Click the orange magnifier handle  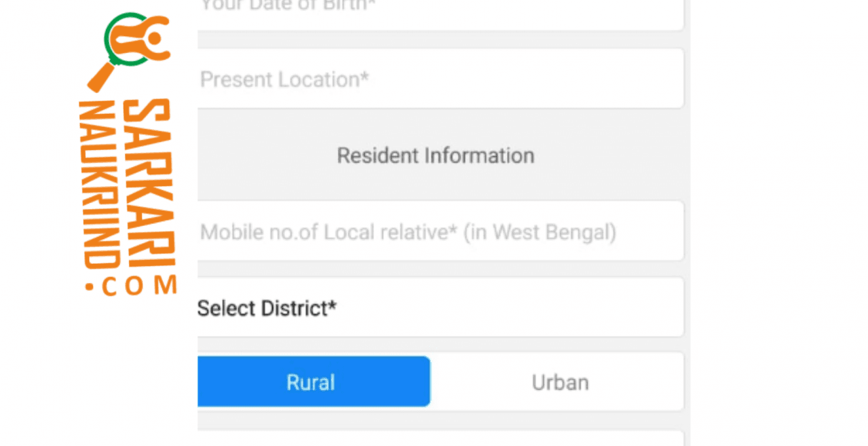coord(100,77)
